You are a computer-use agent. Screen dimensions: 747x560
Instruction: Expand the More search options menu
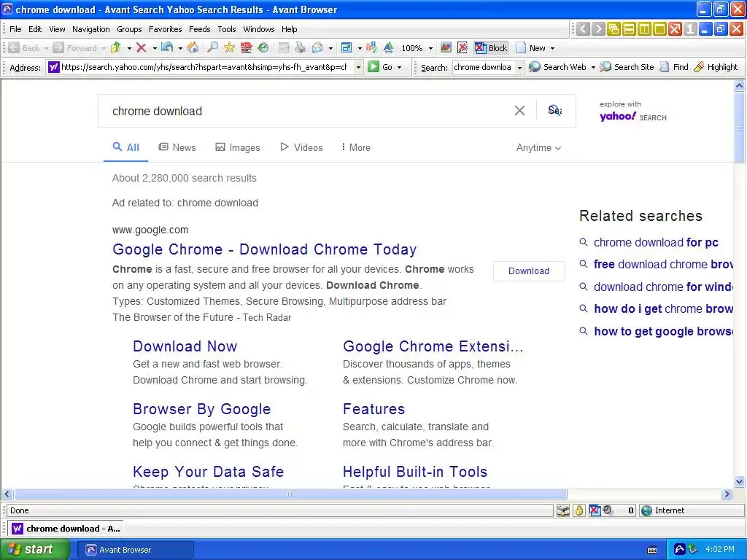(x=356, y=147)
